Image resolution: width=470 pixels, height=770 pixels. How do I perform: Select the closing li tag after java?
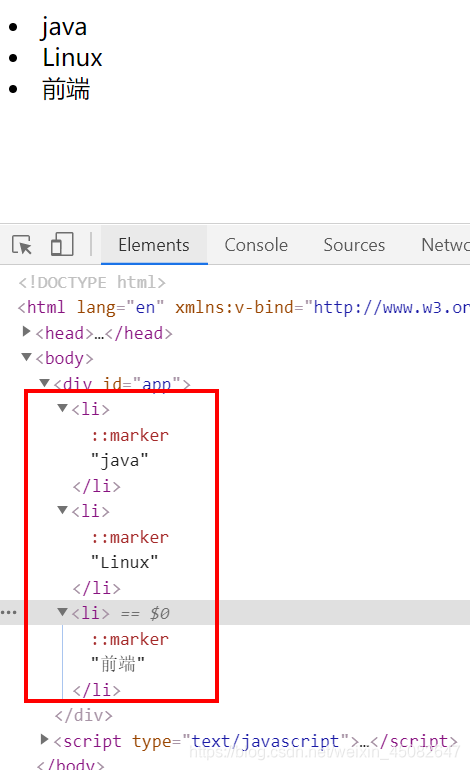coord(97,486)
